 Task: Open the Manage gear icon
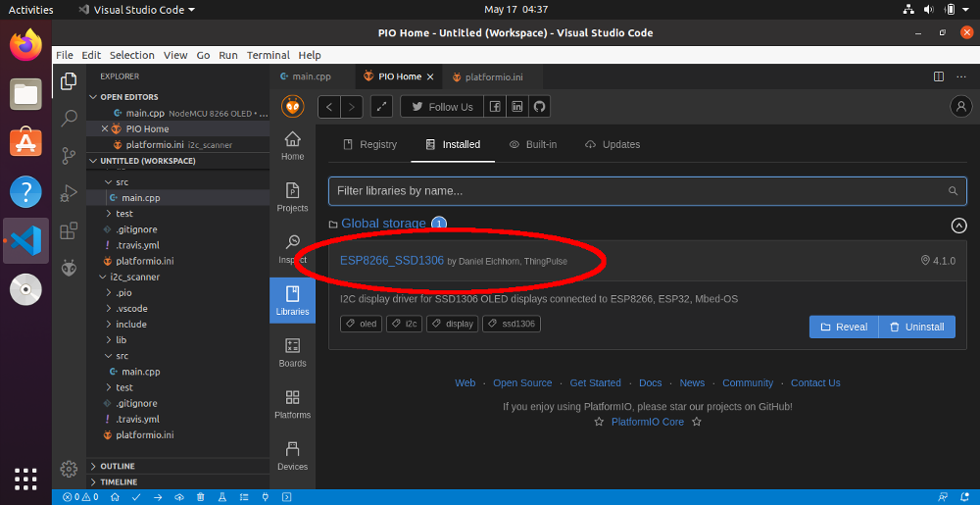click(x=69, y=468)
